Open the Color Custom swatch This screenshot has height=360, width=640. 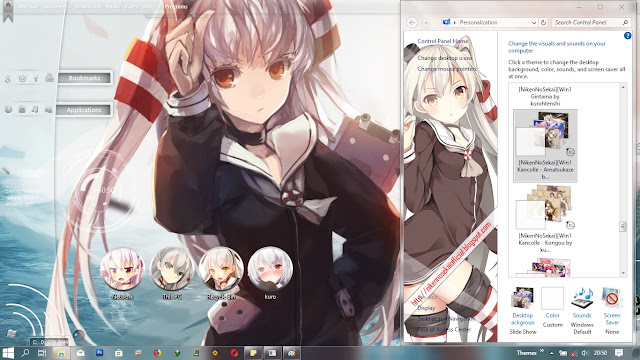(x=553, y=307)
